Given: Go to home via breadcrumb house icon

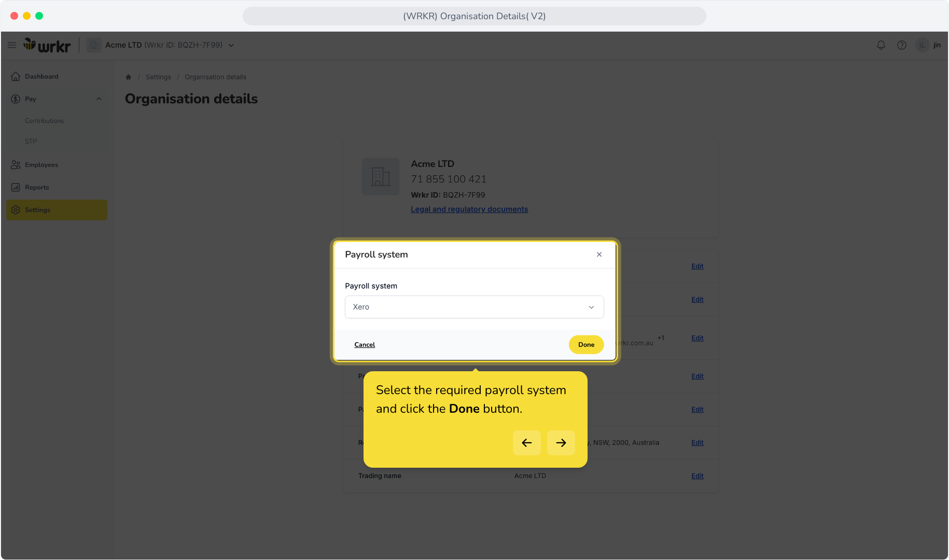Looking at the screenshot, I should coord(128,77).
